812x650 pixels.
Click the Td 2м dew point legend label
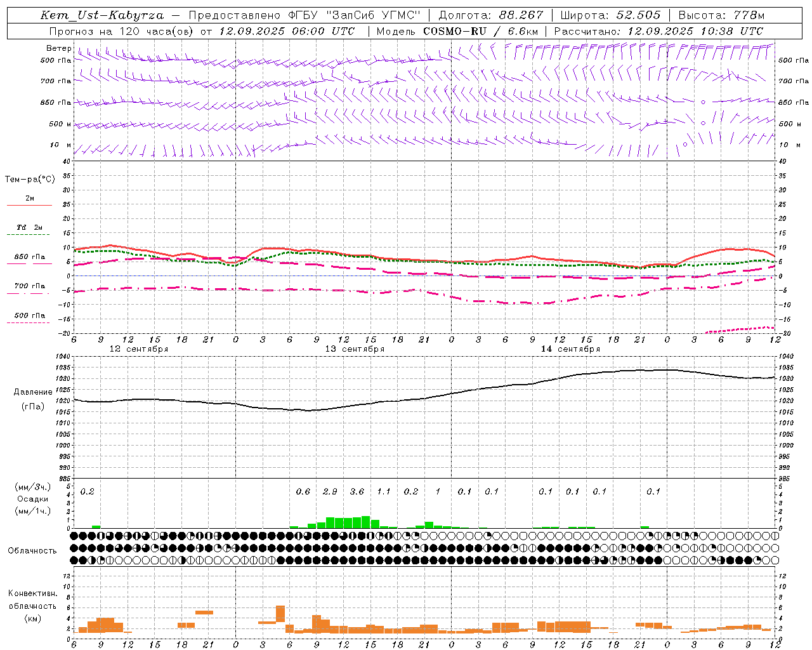[30, 227]
